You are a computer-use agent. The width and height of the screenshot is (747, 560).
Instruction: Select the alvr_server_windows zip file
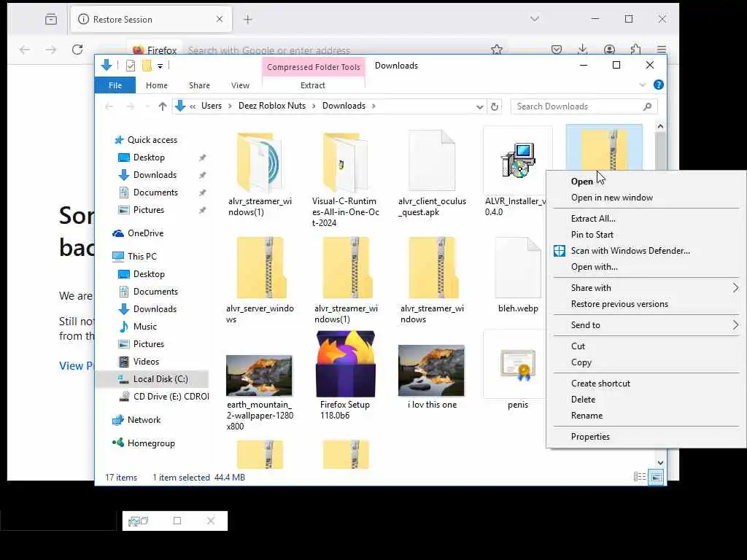(260, 268)
